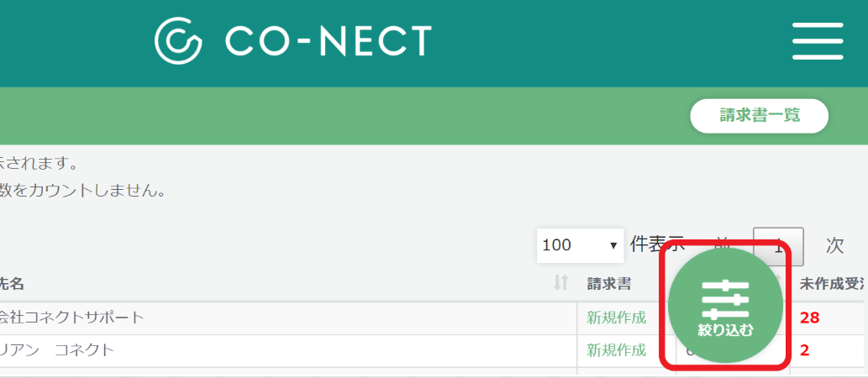Click the 先名 column header text

pos(12,284)
